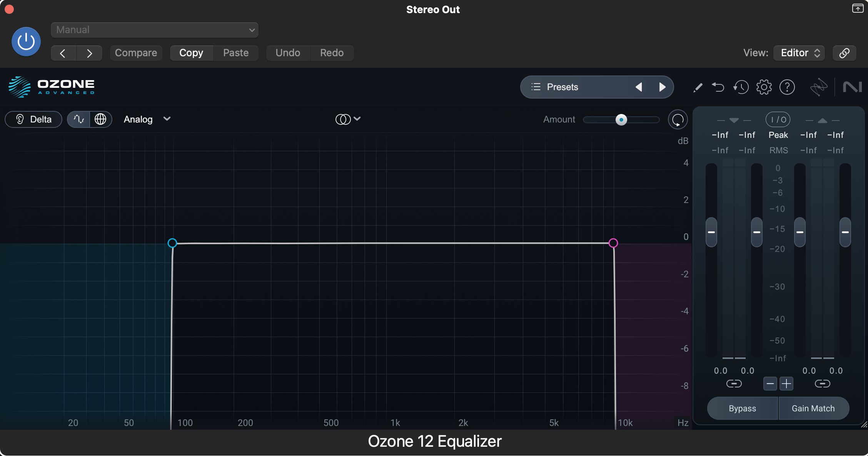Toggle the Delta listen button
This screenshot has width=868, height=456.
click(x=33, y=119)
